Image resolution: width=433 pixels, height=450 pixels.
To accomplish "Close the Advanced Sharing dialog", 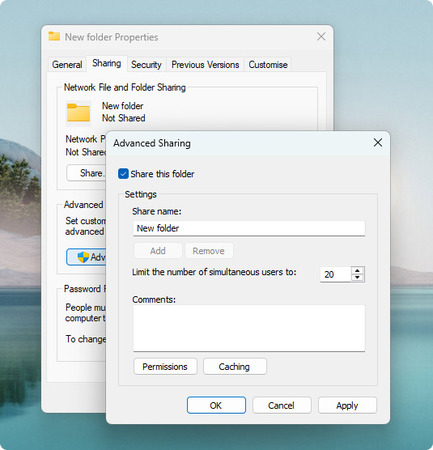I will (378, 143).
